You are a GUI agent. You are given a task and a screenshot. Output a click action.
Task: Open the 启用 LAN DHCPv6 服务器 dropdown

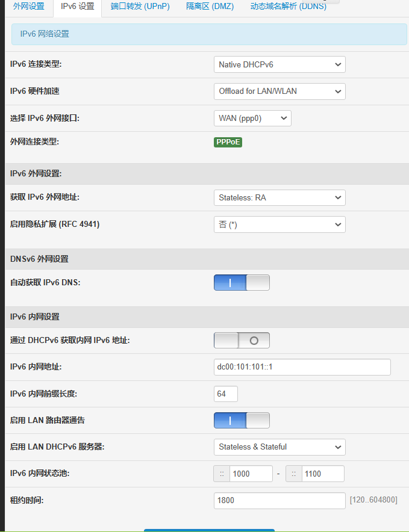point(279,447)
